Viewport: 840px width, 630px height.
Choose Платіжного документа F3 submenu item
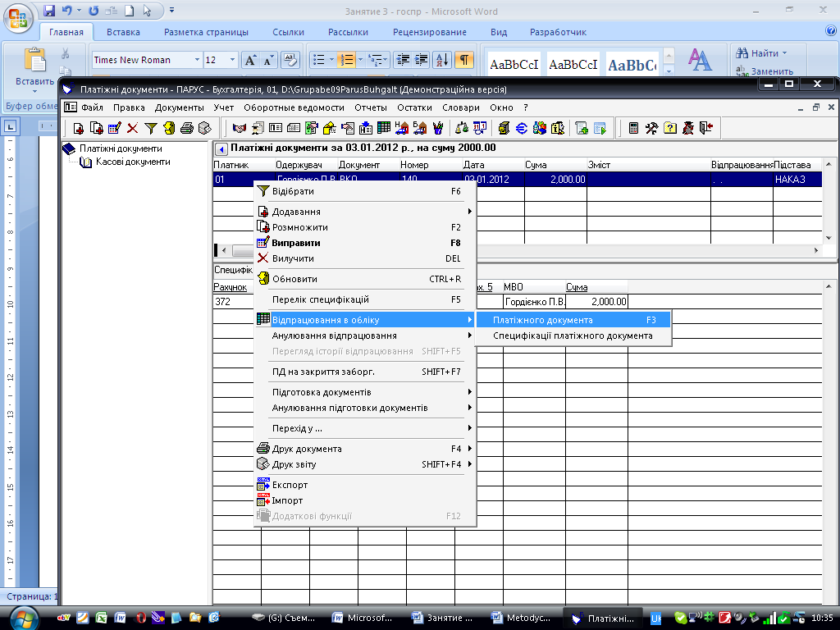pyautogui.click(x=573, y=320)
